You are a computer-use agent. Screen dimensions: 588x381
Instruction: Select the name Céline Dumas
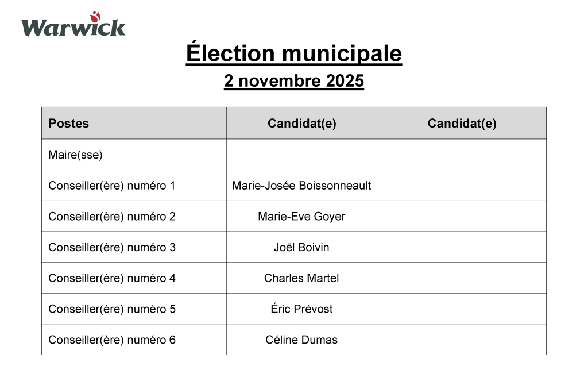[x=301, y=340]
